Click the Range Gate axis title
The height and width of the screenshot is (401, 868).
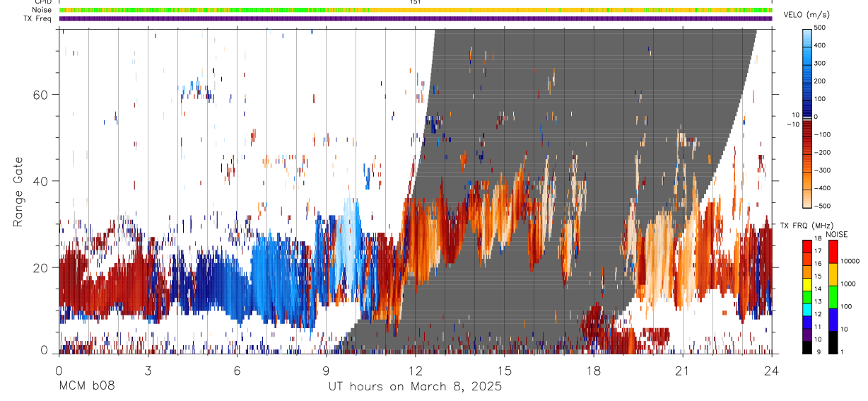(x=19, y=192)
